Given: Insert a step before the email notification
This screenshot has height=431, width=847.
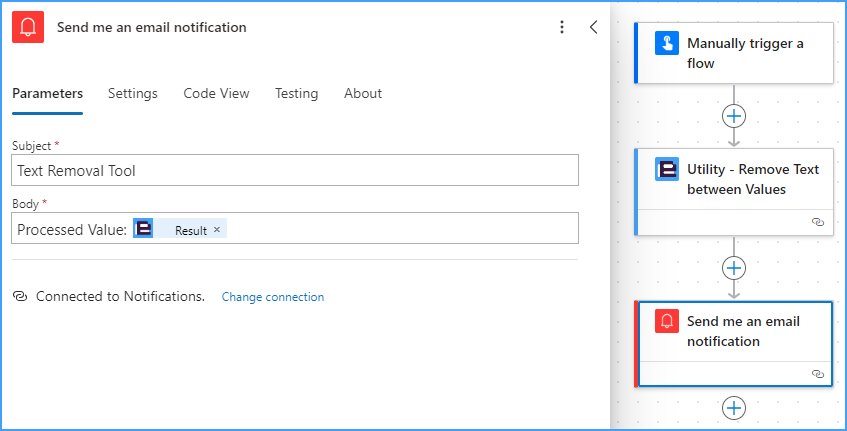Looking at the screenshot, I should [734, 268].
